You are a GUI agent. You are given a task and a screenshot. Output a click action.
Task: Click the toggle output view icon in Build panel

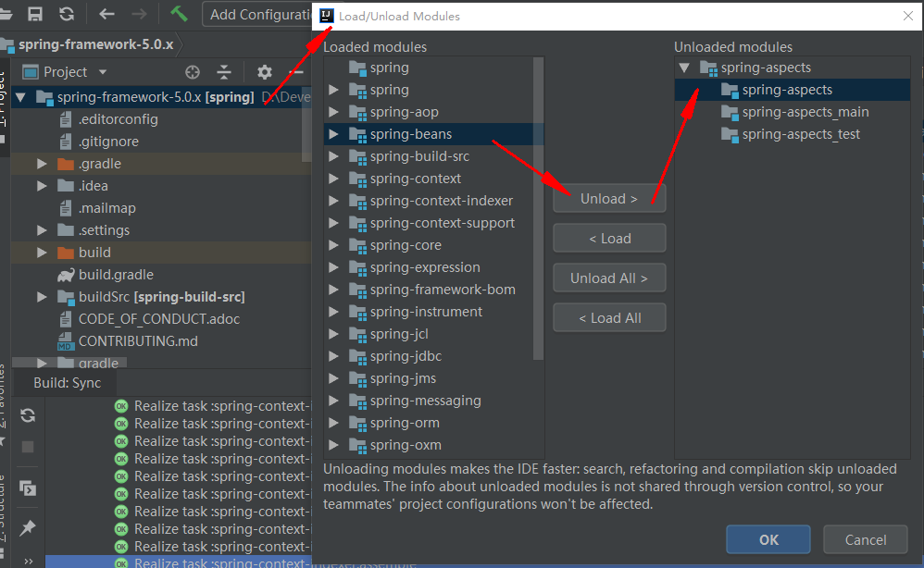pyautogui.click(x=28, y=488)
